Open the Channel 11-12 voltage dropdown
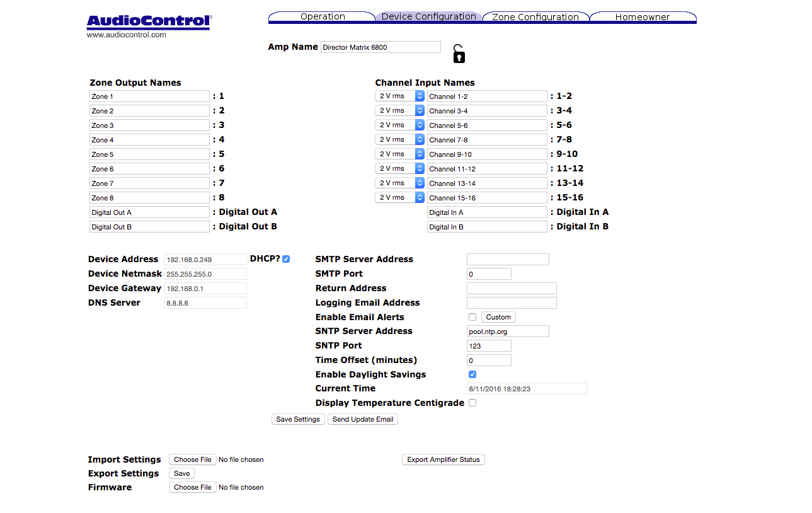Image resolution: width=812 pixels, height=513 pixels. [400, 168]
